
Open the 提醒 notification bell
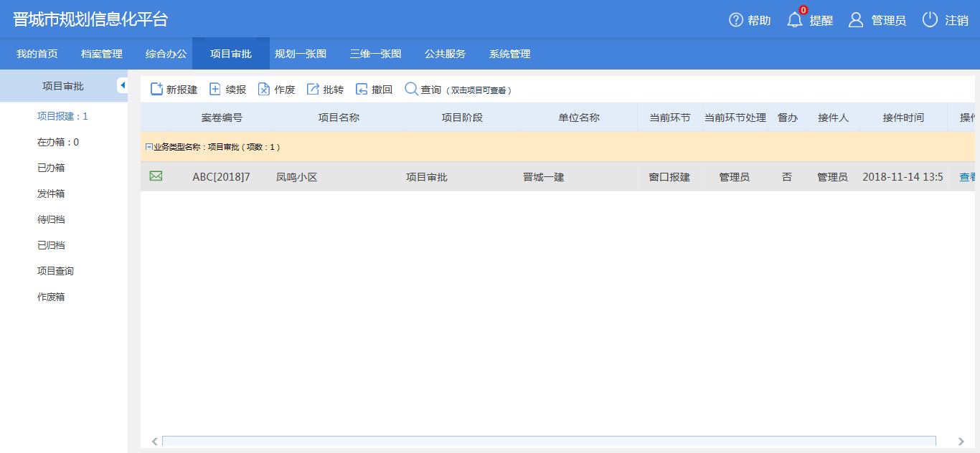tap(795, 20)
